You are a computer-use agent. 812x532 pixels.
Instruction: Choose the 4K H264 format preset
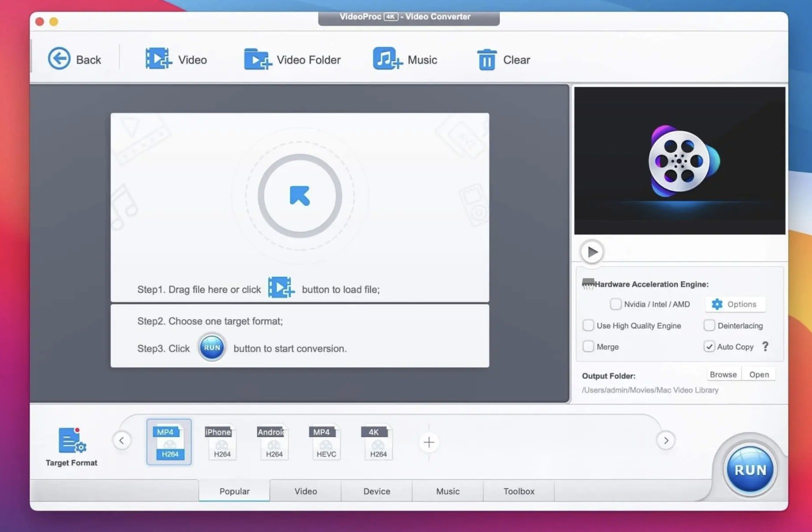[377, 442]
